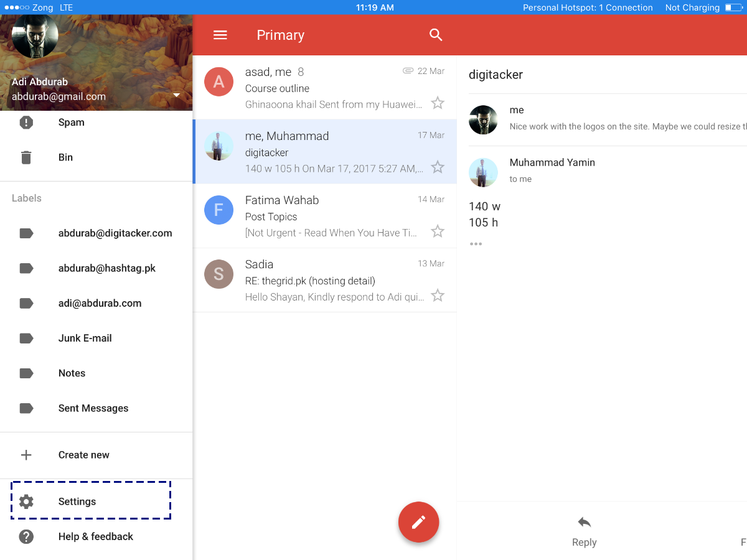Select the abdurab@digitacker.com label
The image size is (747, 560).
(115, 233)
